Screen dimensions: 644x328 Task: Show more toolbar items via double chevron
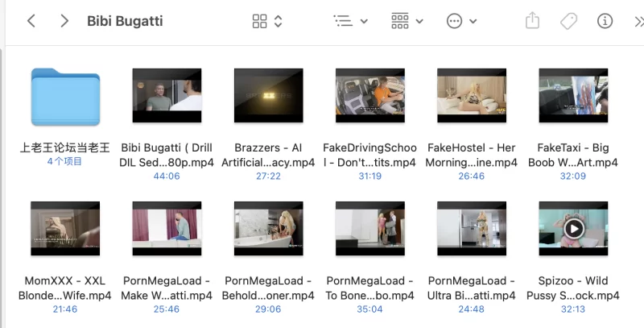[x=639, y=22]
